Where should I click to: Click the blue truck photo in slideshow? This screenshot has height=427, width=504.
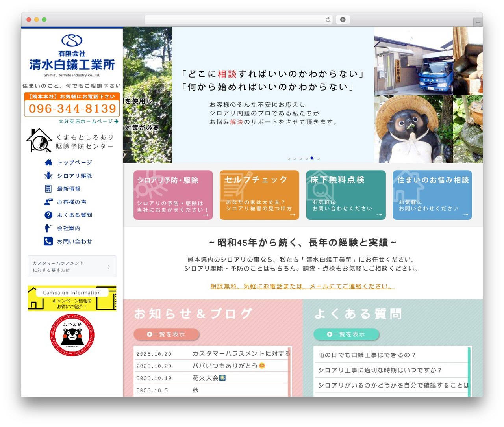413,61
